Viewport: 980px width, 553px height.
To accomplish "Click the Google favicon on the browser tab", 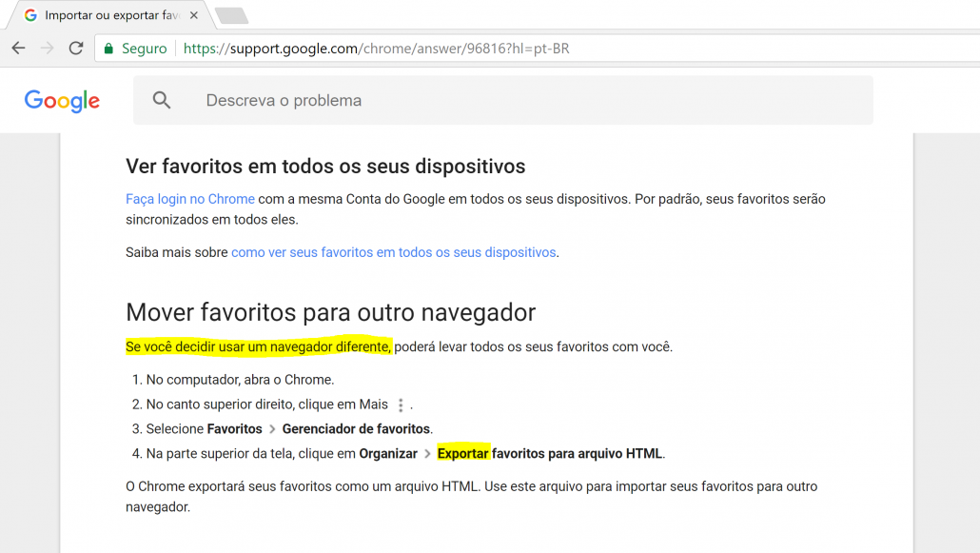I will click(29, 15).
